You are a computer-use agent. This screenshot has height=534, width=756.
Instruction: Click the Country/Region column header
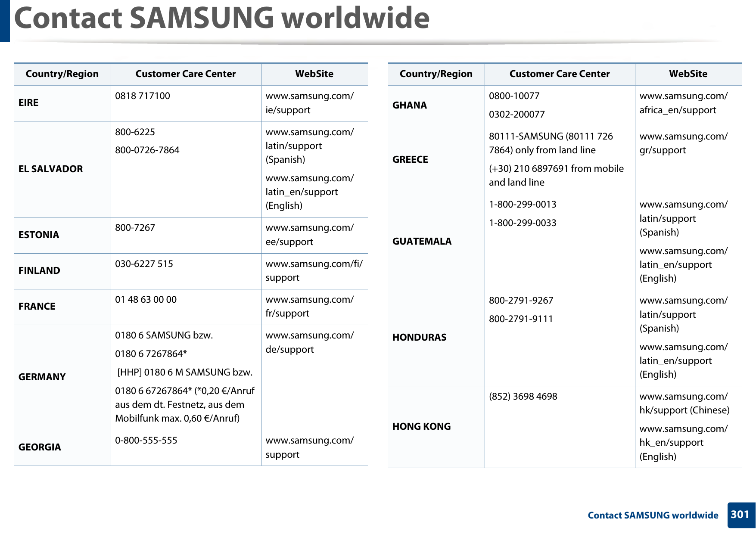point(62,74)
